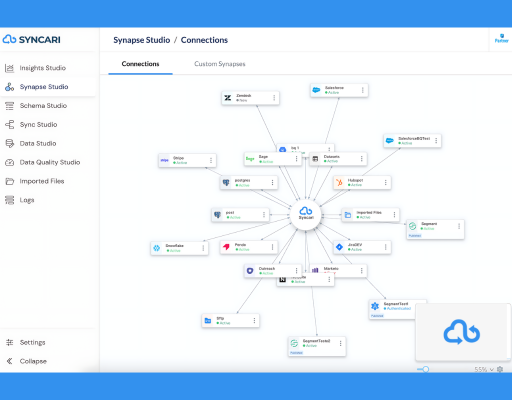The image size is (512, 400).
Task: Open the SegmentTest2 node options menu
Action: point(341,343)
